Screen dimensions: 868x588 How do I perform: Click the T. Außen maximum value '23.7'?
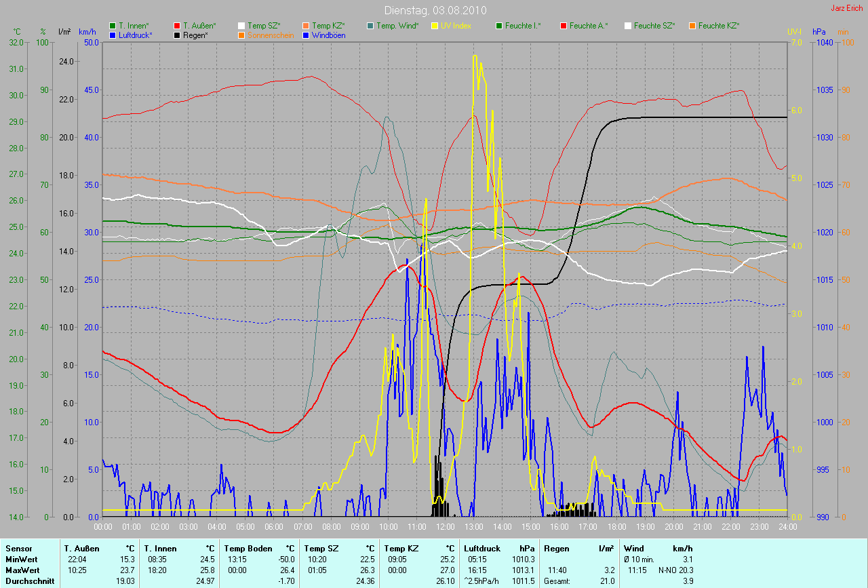(127, 570)
